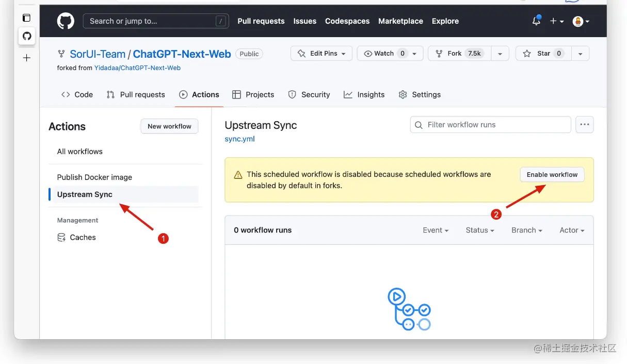Click the Edit Pins button
627x364 pixels.
click(x=321, y=54)
